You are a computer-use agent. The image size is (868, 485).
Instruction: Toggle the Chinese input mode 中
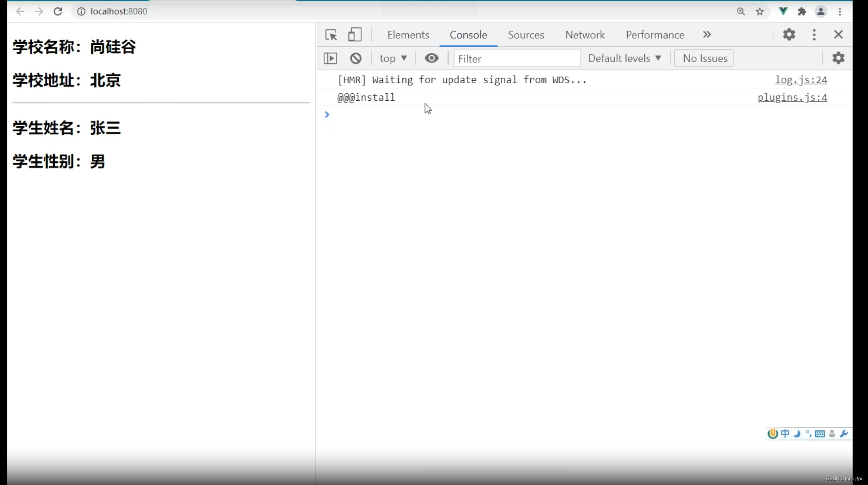coord(785,434)
